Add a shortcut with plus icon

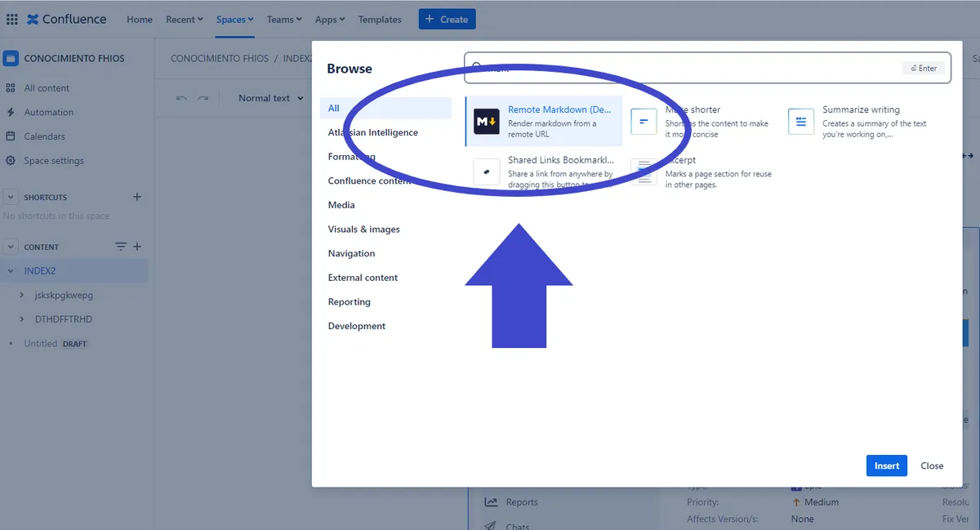137,197
